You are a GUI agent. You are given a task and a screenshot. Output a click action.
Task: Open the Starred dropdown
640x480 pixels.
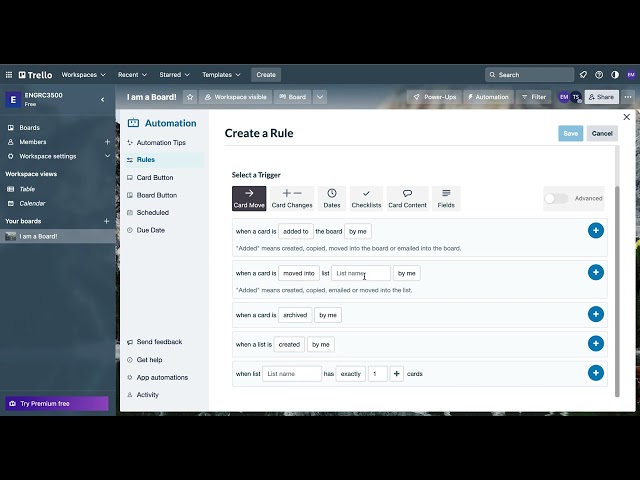tap(174, 75)
